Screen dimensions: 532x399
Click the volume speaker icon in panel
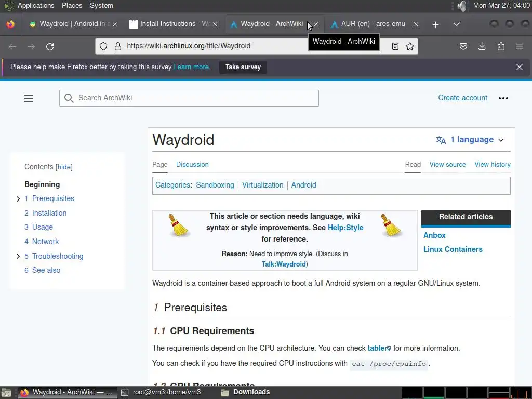coord(462,6)
